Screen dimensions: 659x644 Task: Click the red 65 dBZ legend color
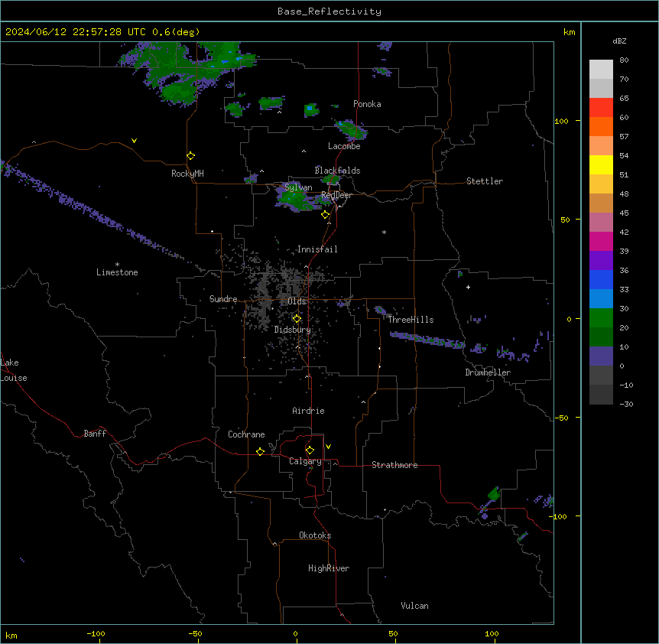click(601, 108)
